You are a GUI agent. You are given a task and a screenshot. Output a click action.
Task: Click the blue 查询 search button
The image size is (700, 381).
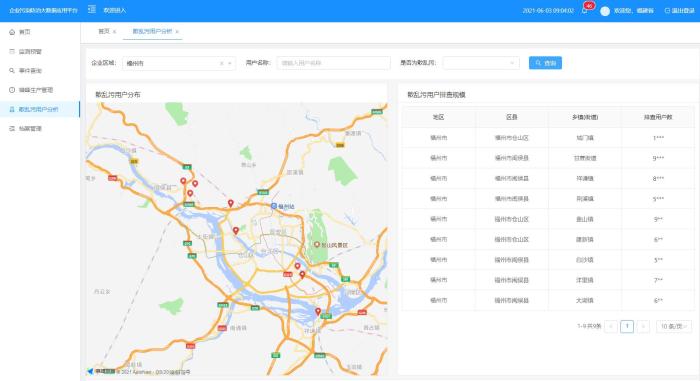pyautogui.click(x=545, y=63)
